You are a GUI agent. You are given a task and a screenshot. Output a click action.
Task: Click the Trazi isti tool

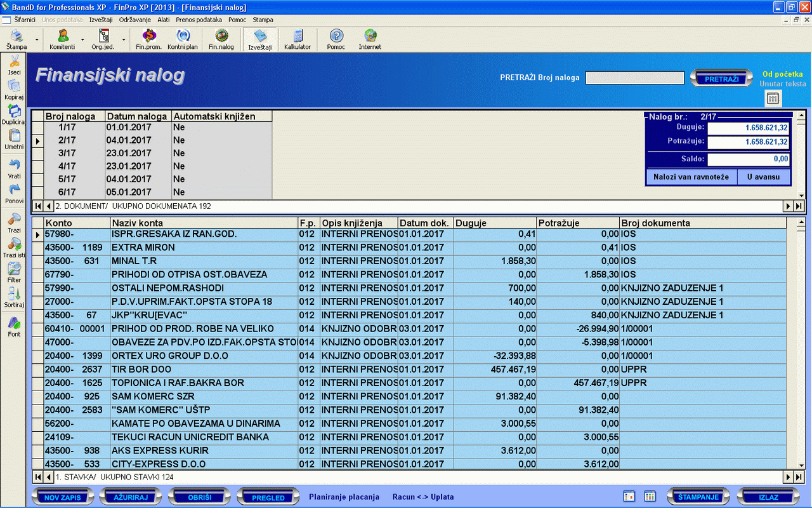click(14, 248)
